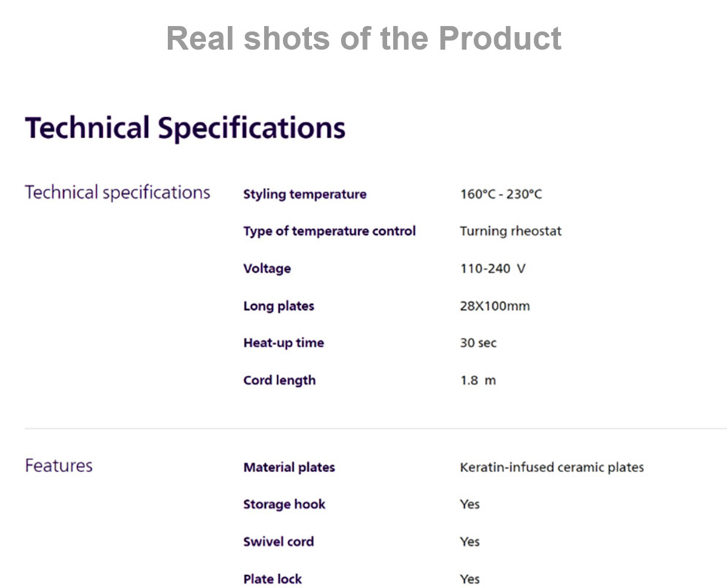
Task: Select the '28X100mm' value text
Action: [495, 306]
